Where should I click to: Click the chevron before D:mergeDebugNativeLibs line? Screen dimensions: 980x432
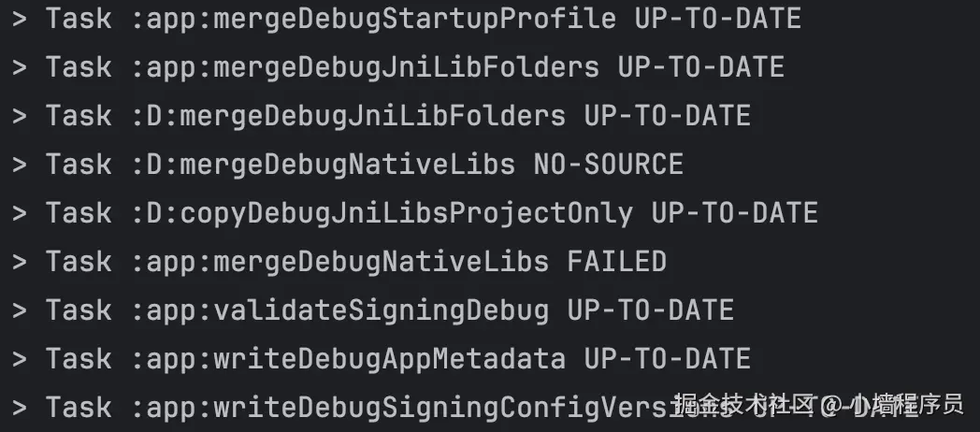pyautogui.click(x=19, y=165)
